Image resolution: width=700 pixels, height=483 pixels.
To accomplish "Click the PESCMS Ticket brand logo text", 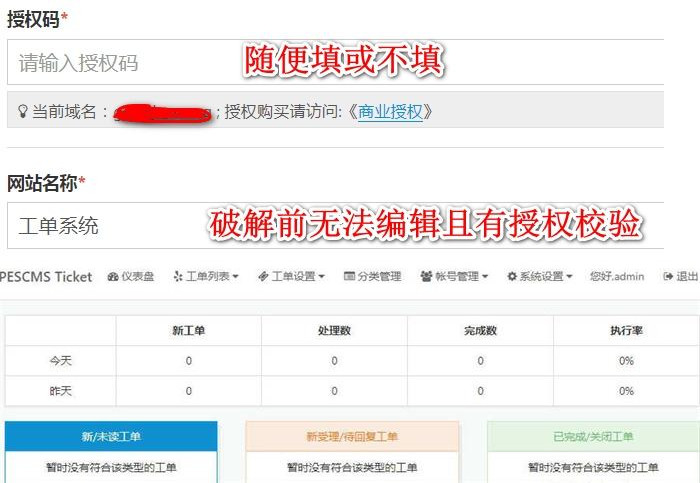I will coord(46,277).
